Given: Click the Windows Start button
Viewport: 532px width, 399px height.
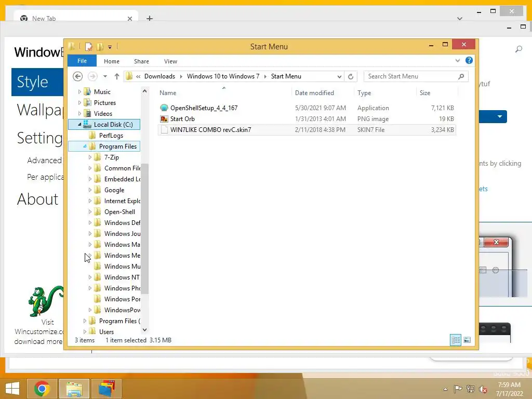Looking at the screenshot, I should click(12, 389).
